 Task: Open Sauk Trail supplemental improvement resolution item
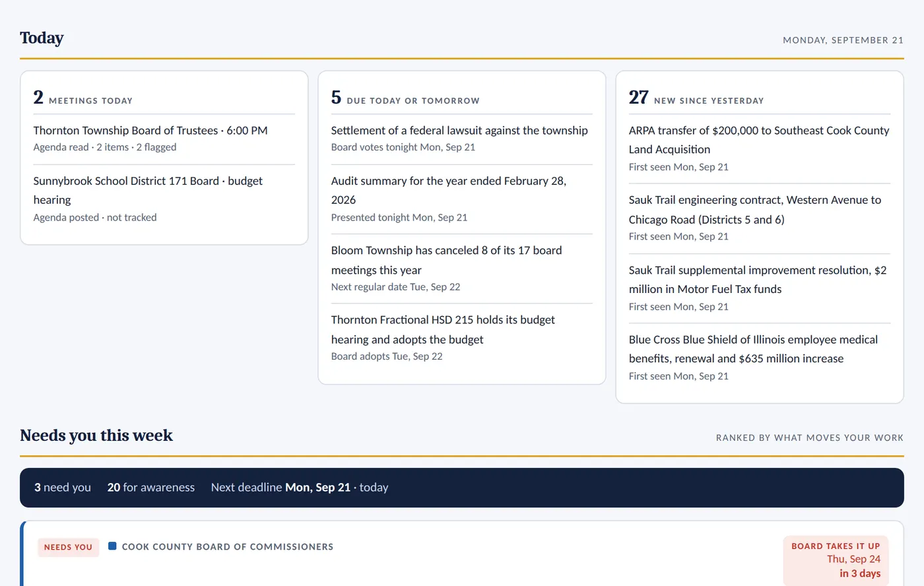coord(758,279)
